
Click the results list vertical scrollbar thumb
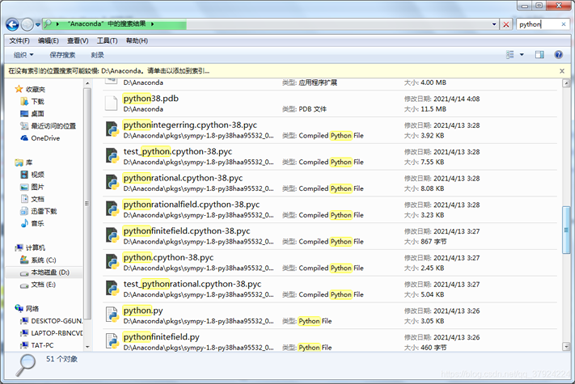point(566,230)
